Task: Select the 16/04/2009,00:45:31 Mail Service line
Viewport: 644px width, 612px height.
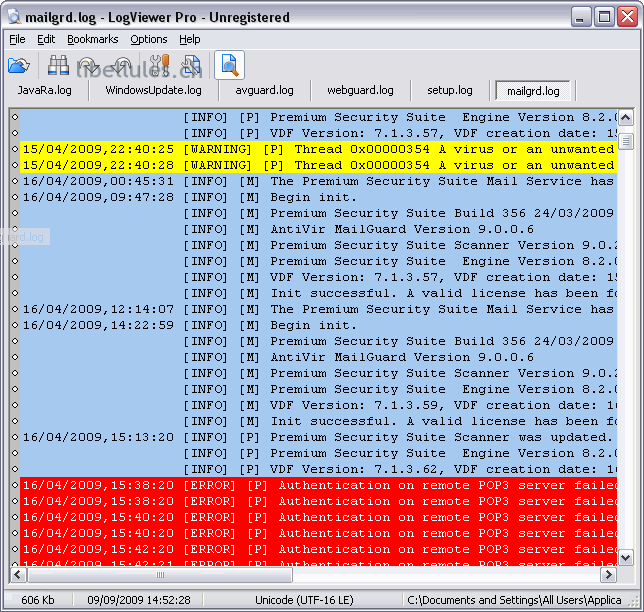Action: 318,181
